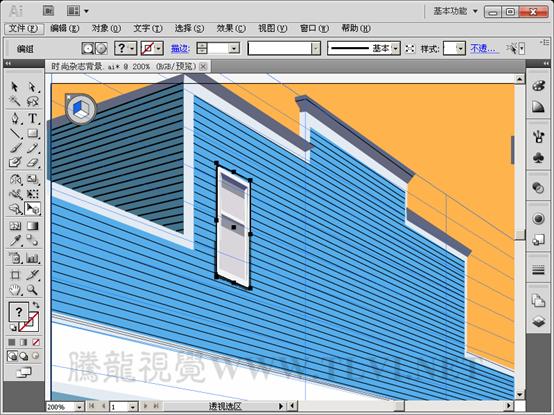Open the 样式 graphic style dropdown
The image size is (554, 415).
[x=460, y=48]
